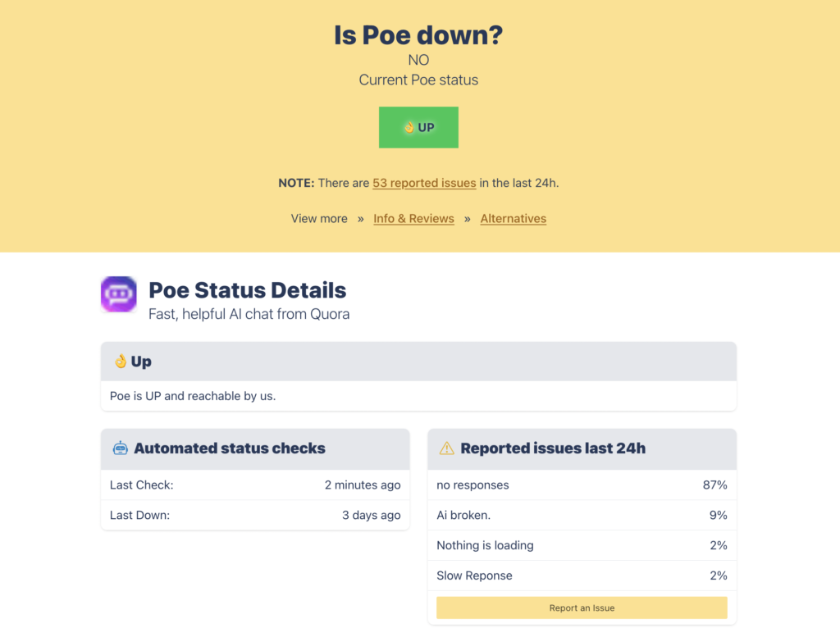Open the 53 reported issues link

click(424, 183)
